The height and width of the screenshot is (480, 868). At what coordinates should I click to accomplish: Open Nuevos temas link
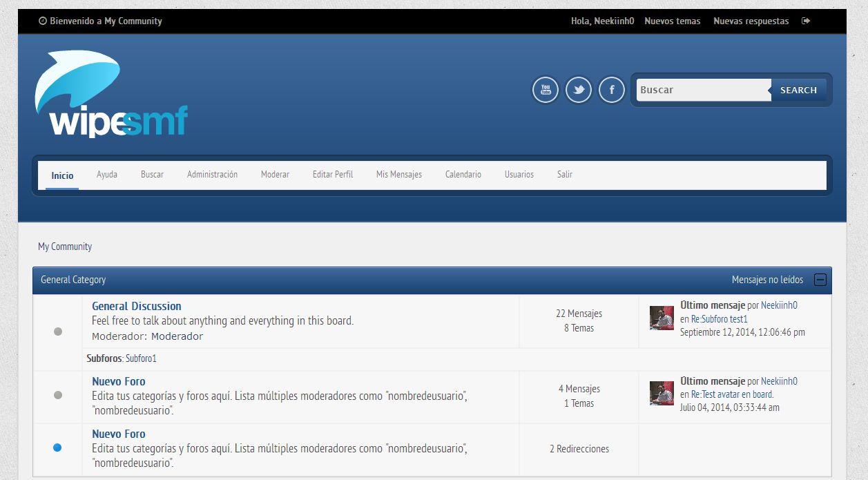tap(673, 21)
